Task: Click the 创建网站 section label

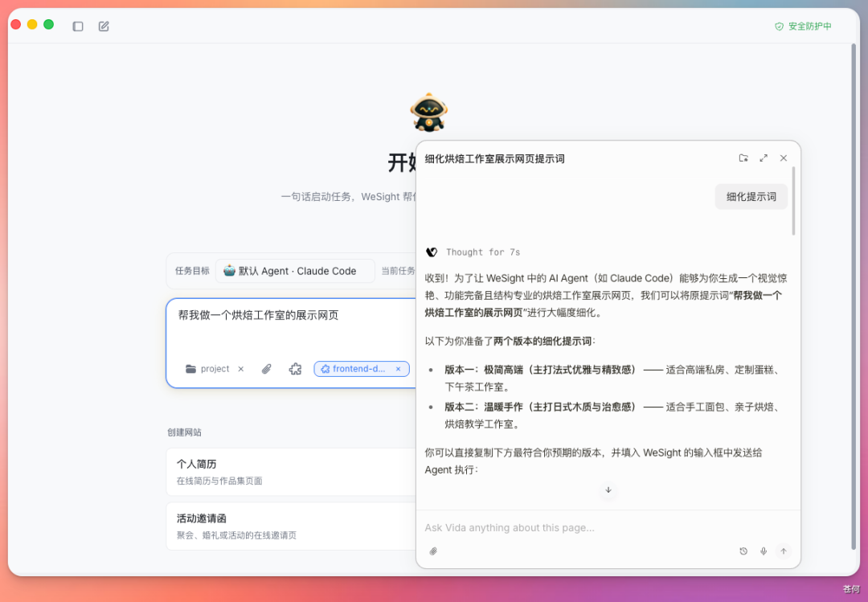Action: pos(184,432)
